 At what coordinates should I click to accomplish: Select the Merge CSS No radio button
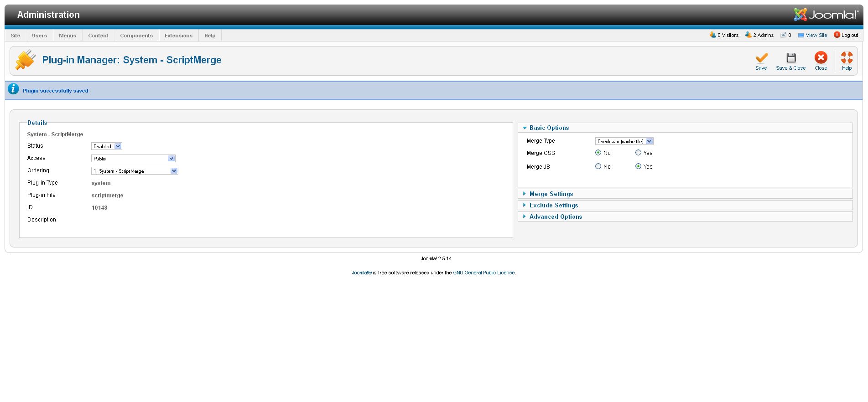pyautogui.click(x=598, y=153)
